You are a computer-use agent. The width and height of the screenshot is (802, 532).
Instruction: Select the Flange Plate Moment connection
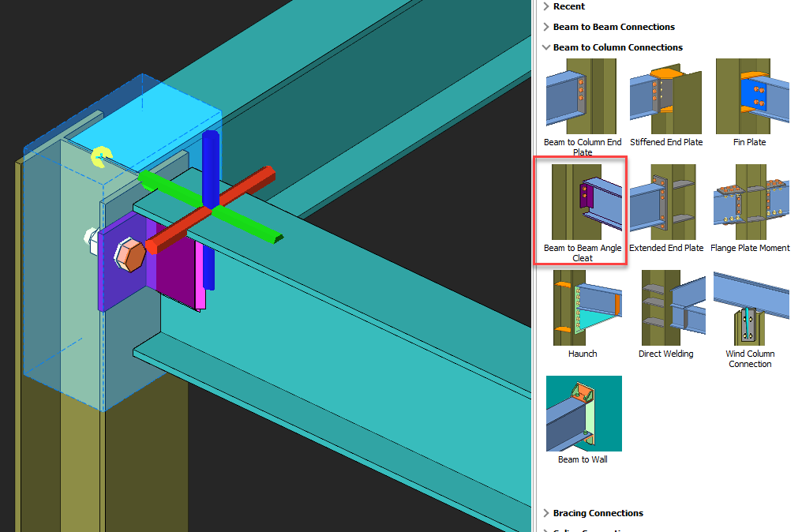tap(749, 202)
